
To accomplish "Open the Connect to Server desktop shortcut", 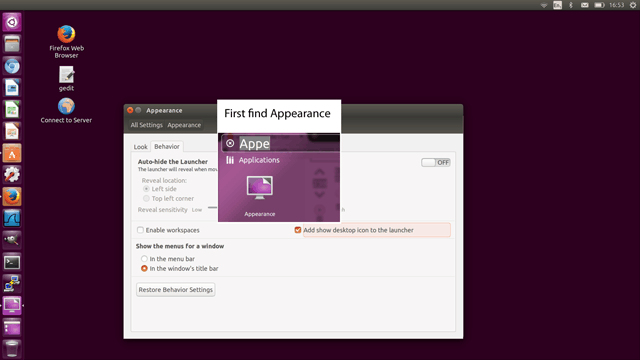I will [x=66, y=111].
